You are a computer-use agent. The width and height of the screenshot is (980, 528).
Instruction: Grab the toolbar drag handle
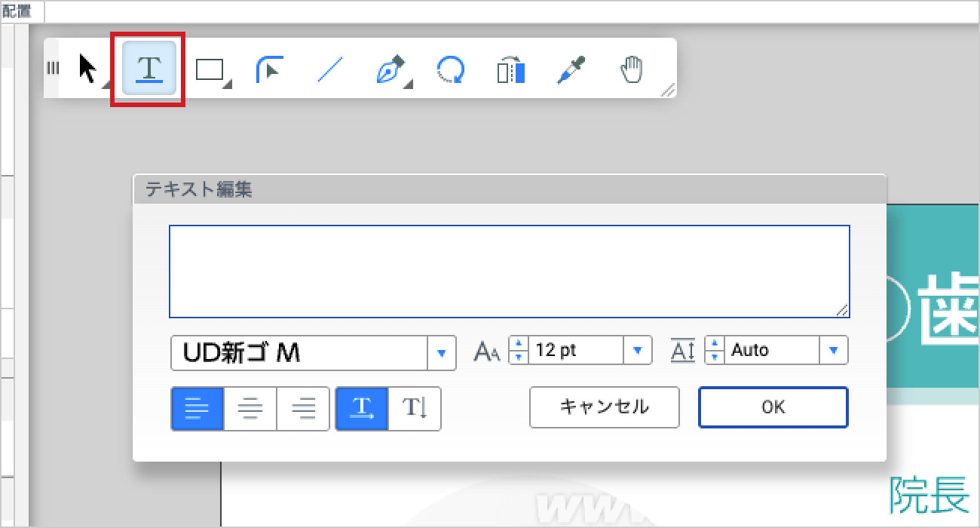(x=52, y=68)
